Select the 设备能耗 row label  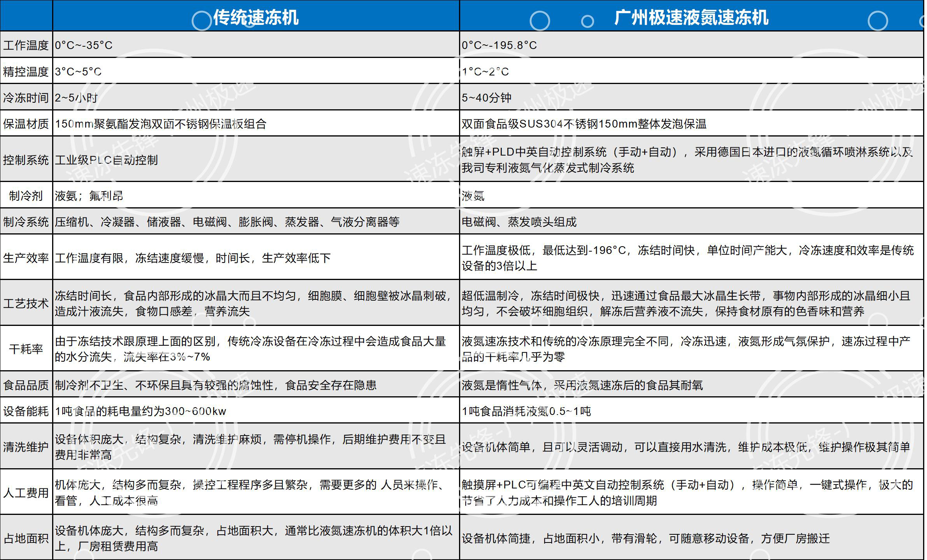click(x=26, y=410)
